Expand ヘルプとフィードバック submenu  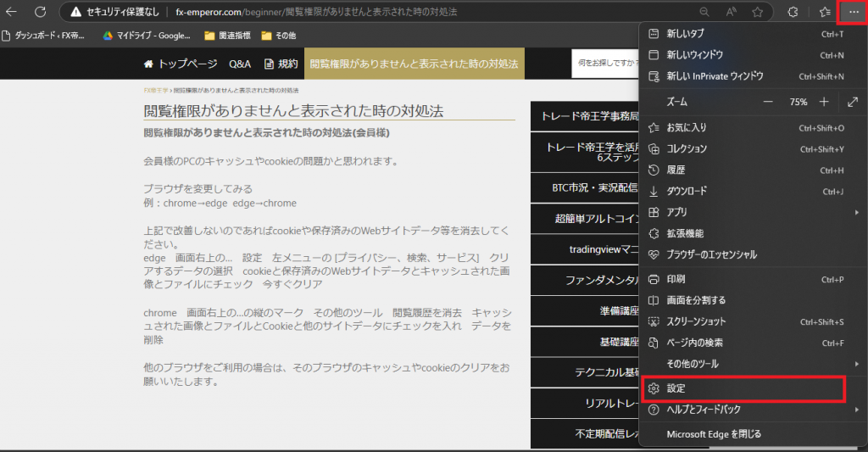click(753, 410)
